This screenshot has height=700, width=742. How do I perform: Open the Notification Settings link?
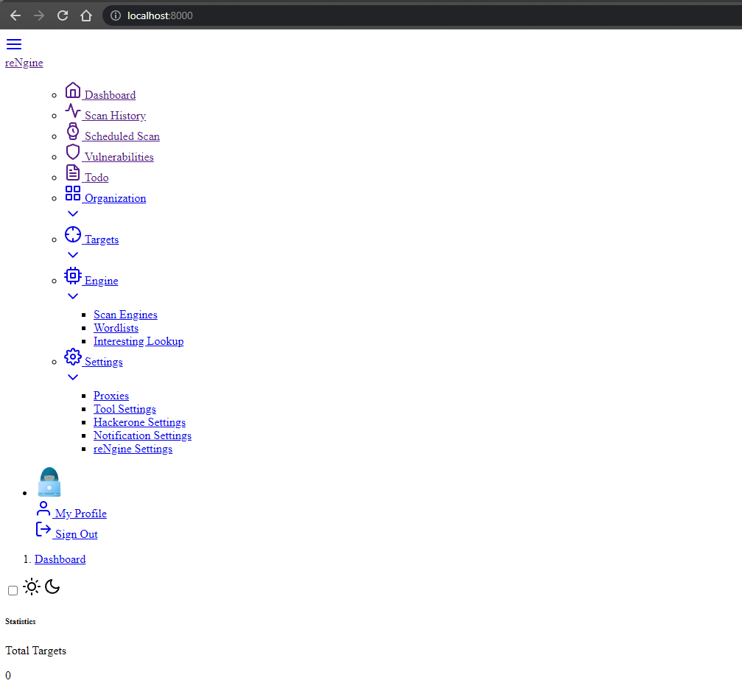pos(142,435)
